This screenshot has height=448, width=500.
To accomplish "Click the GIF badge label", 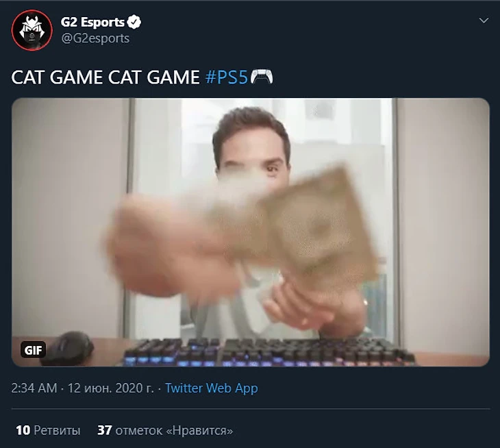I will pyautogui.click(x=33, y=350).
